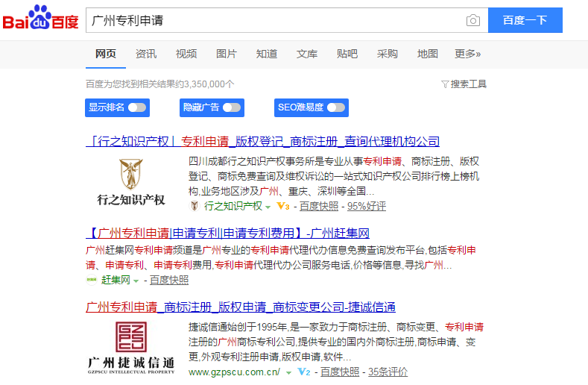Open 百度快照 for the 赶集网 result

point(169,281)
